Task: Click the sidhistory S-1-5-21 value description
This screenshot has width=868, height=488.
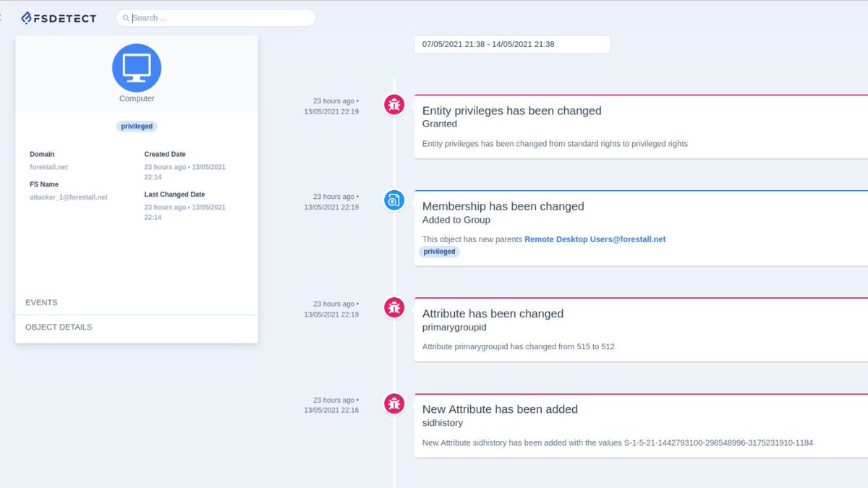Action: [x=618, y=442]
